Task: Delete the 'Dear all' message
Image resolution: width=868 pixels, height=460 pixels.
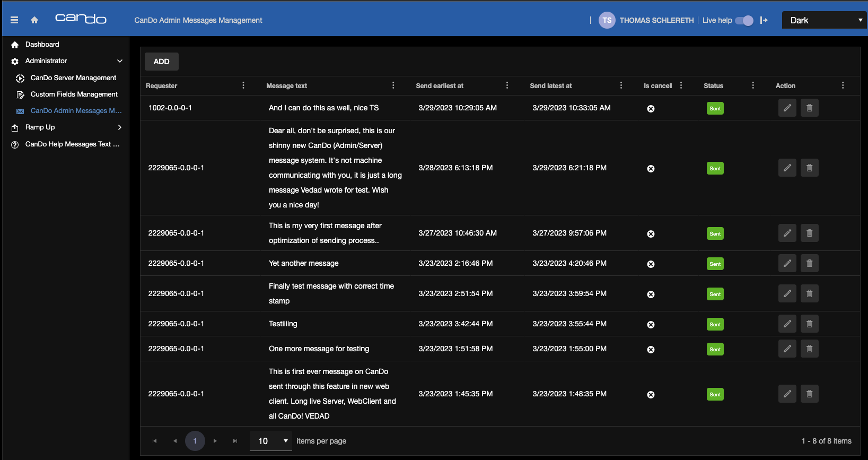Action: [810, 168]
